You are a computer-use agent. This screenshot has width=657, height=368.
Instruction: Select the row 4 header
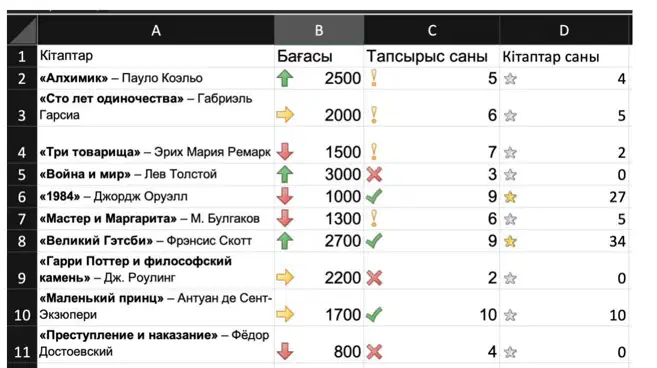click(x=22, y=145)
